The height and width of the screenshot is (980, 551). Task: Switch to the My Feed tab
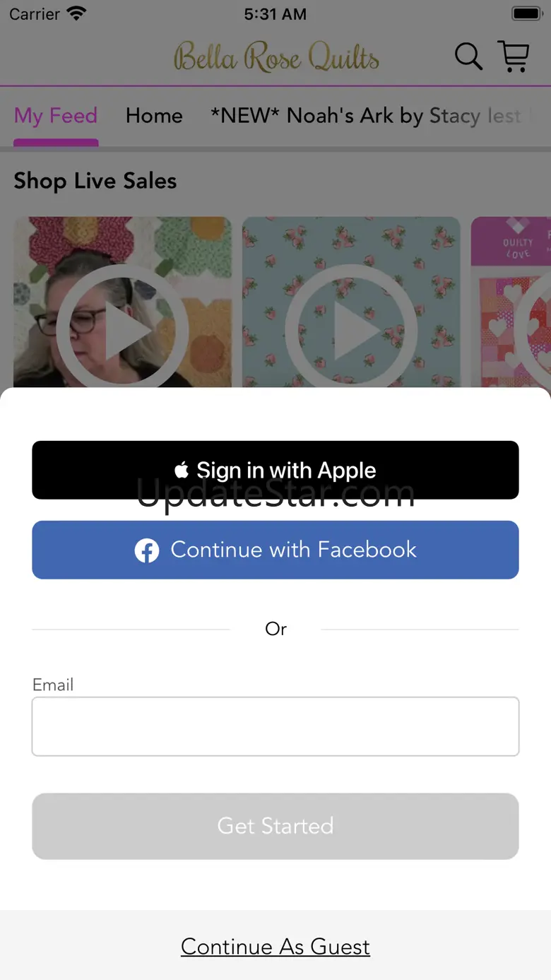(x=56, y=116)
